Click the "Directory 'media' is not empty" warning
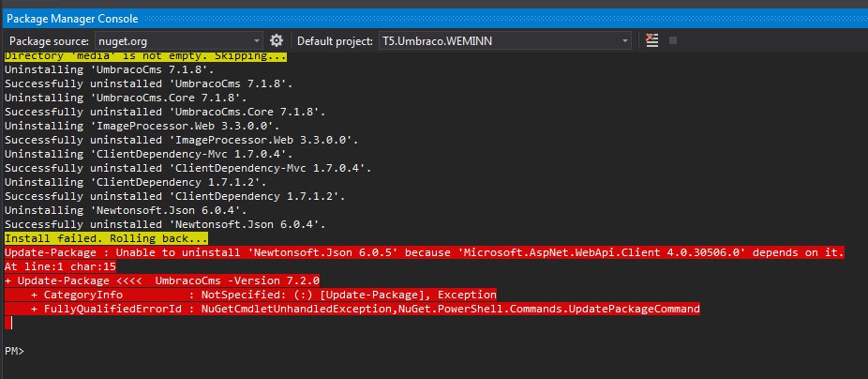Viewport: 868px width, 379px height. [x=145, y=56]
